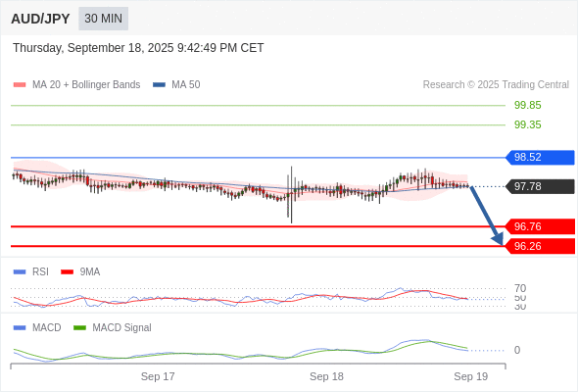578x392 pixels.
Task: Toggle the RSI legend entry
Action: coord(31,271)
